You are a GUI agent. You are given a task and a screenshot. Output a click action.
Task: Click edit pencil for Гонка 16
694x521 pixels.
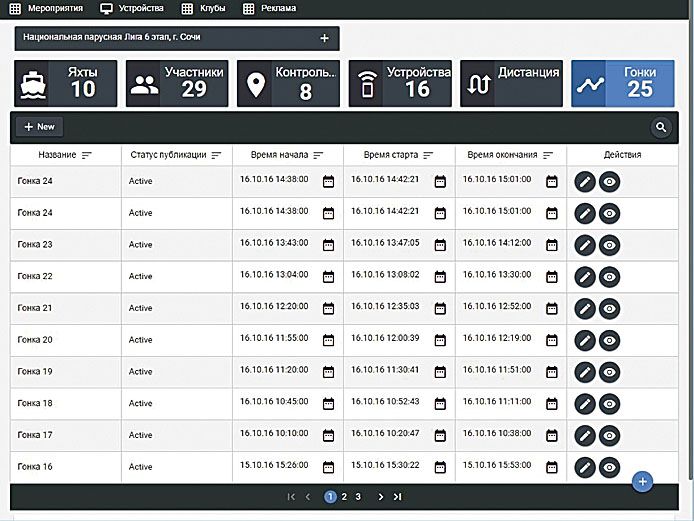pos(585,467)
